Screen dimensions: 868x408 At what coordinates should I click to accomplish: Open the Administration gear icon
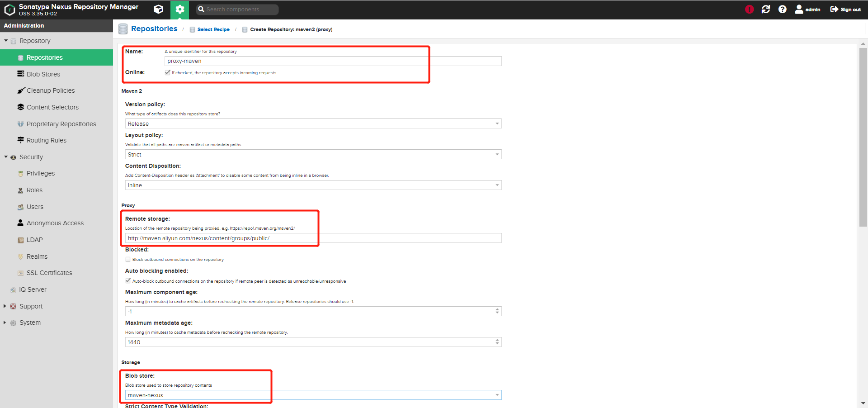(x=179, y=9)
